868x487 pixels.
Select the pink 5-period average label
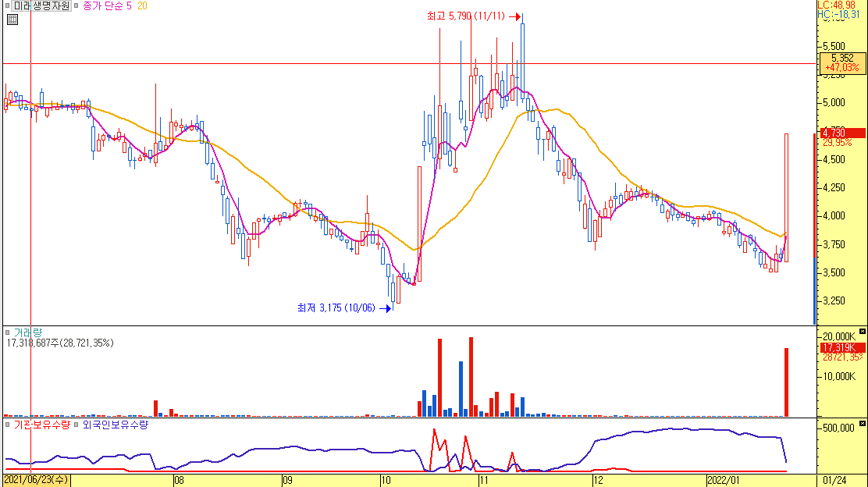[129, 6]
